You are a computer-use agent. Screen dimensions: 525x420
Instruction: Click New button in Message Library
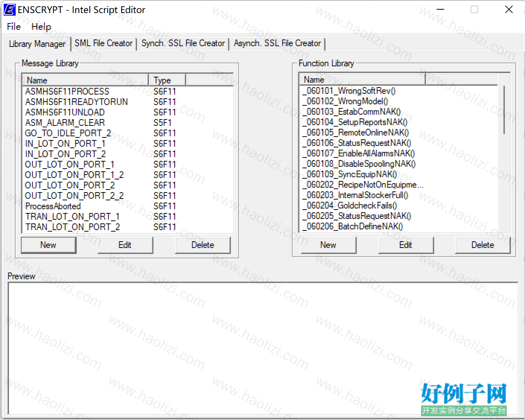pyautogui.click(x=48, y=245)
